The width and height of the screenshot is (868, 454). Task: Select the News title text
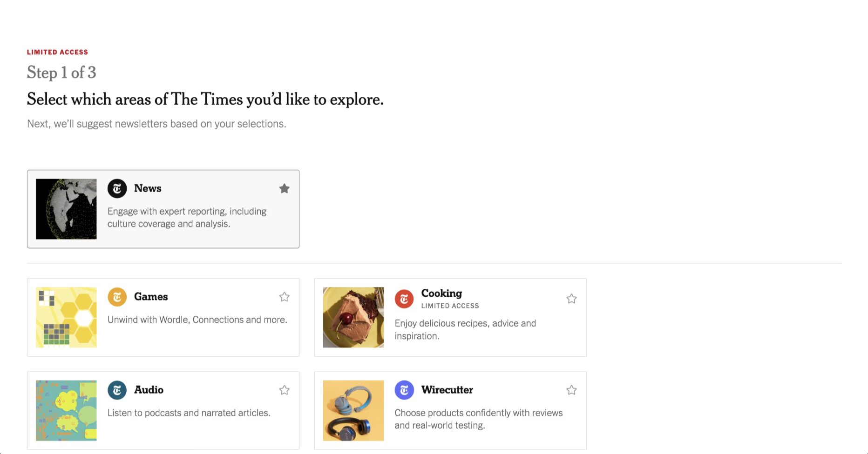coord(148,188)
